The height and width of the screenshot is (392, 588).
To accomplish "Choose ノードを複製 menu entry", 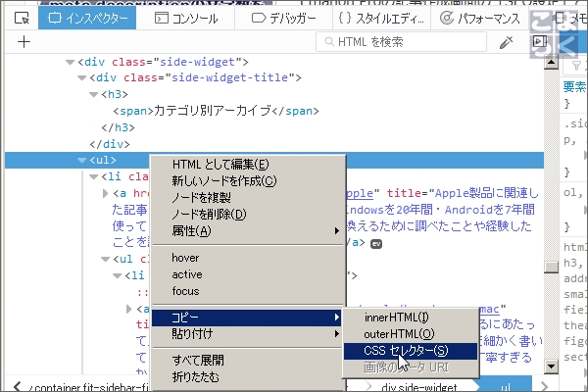I will click(248, 197).
